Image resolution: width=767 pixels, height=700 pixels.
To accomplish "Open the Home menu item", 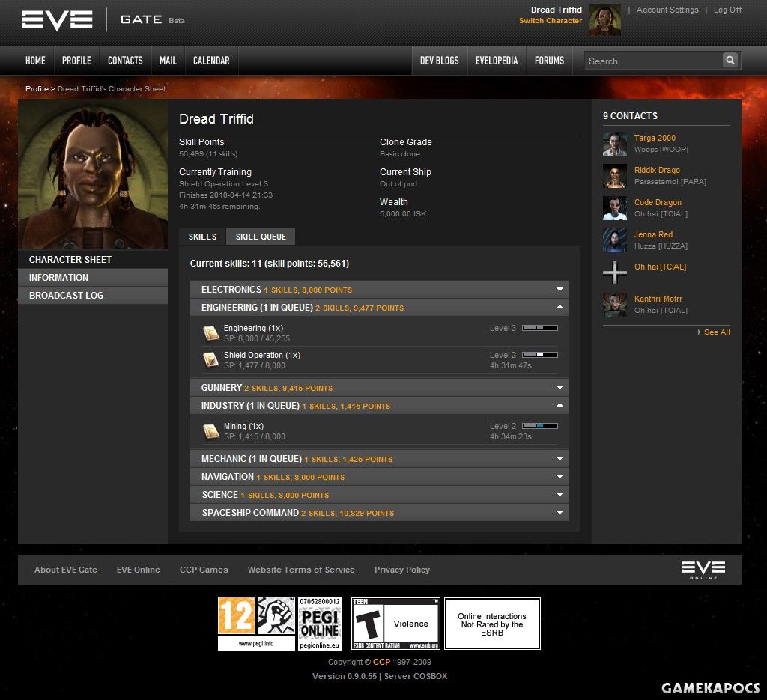I will (35, 61).
